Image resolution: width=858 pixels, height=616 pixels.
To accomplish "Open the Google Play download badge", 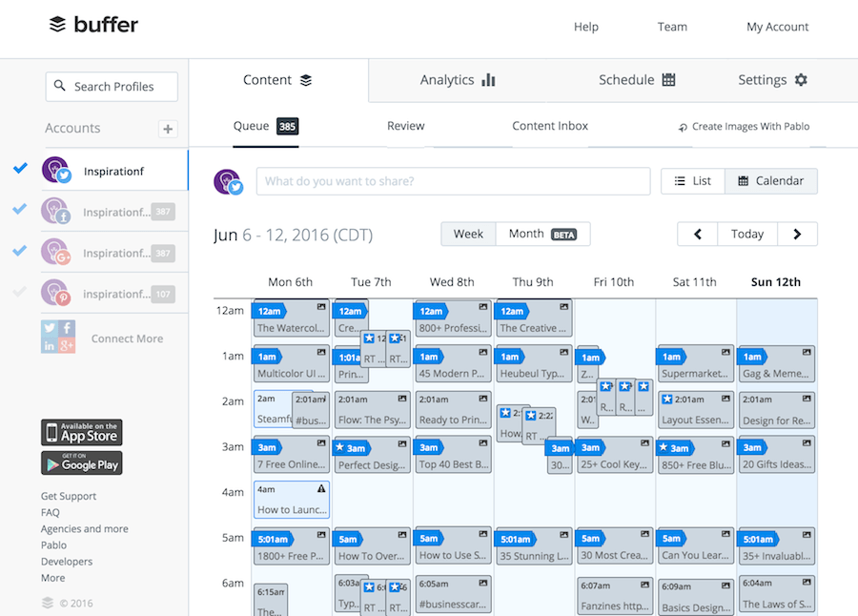I will [x=82, y=463].
